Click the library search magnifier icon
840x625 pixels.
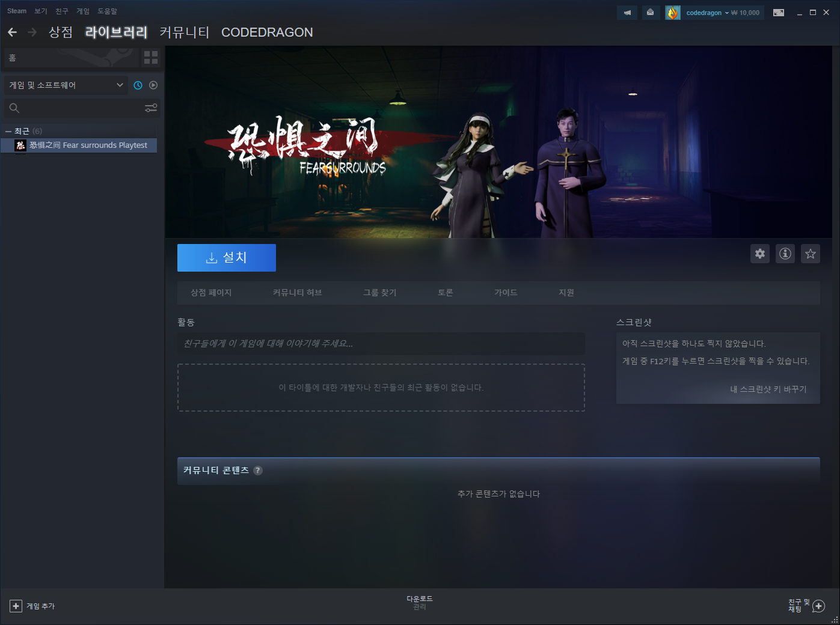point(14,108)
